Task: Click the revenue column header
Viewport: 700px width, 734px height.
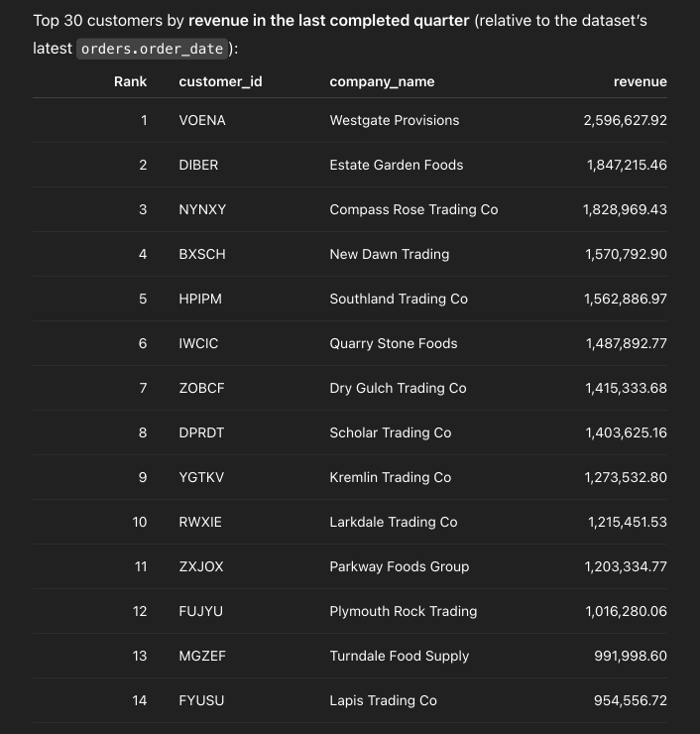Action: (x=641, y=81)
